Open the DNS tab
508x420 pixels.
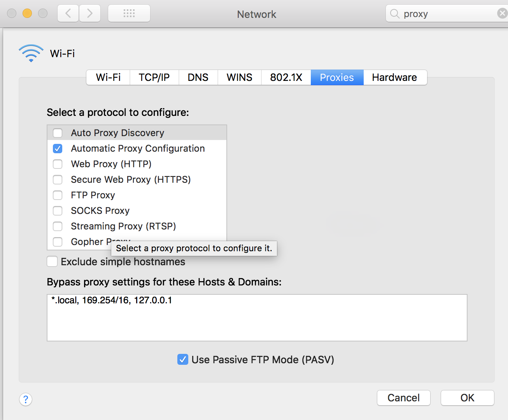pos(198,77)
